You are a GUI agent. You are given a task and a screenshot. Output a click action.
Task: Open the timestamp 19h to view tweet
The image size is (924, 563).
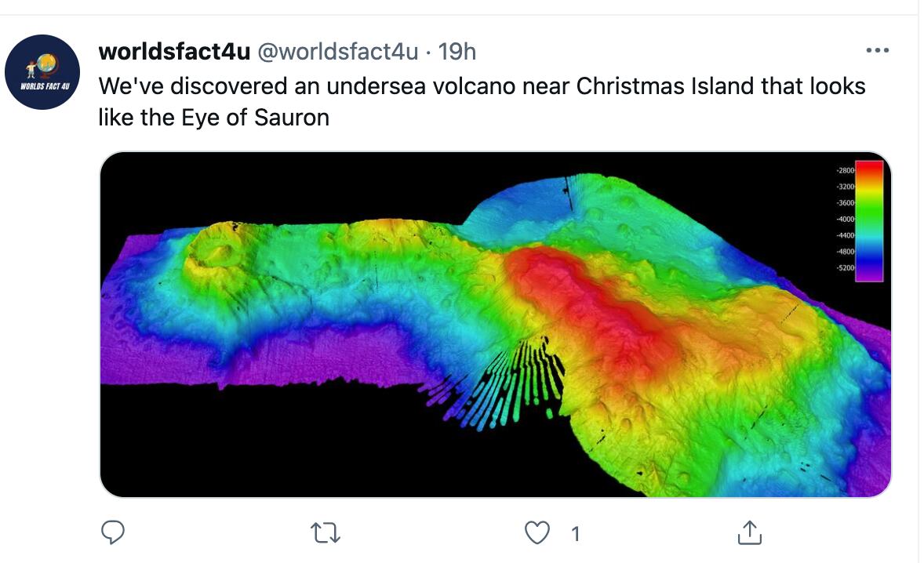click(458, 51)
